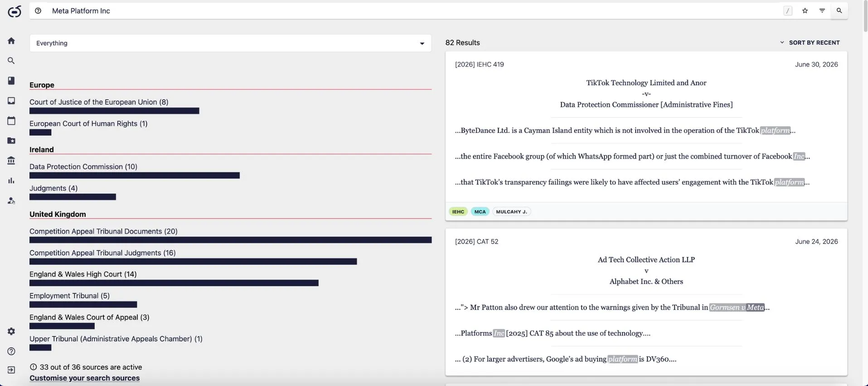Screen dimensions: 868x386
Task: Open the Mr Patton Gormsen v Meta snippet
Action: click(612, 308)
